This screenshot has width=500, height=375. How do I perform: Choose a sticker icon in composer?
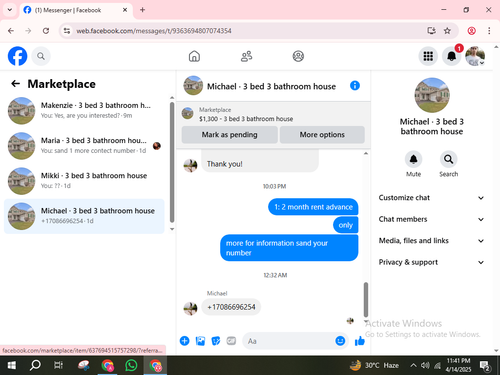click(x=216, y=341)
